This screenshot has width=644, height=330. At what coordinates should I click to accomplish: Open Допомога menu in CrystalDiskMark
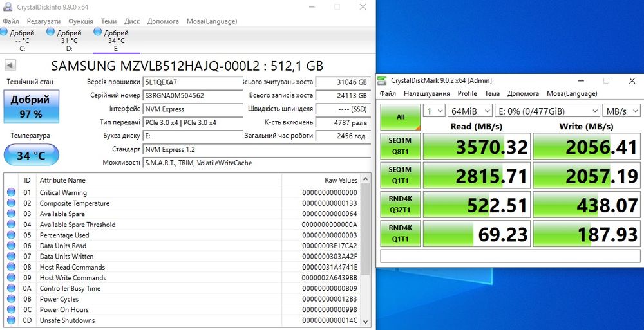click(x=523, y=93)
